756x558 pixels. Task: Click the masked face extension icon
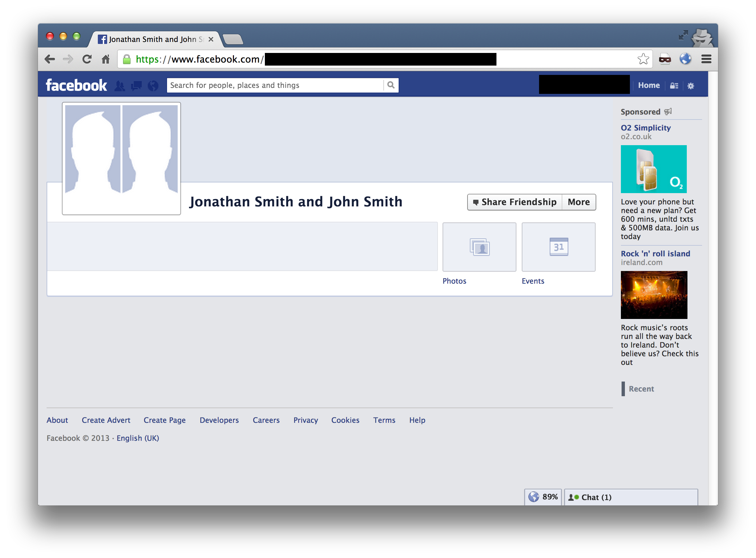665,60
